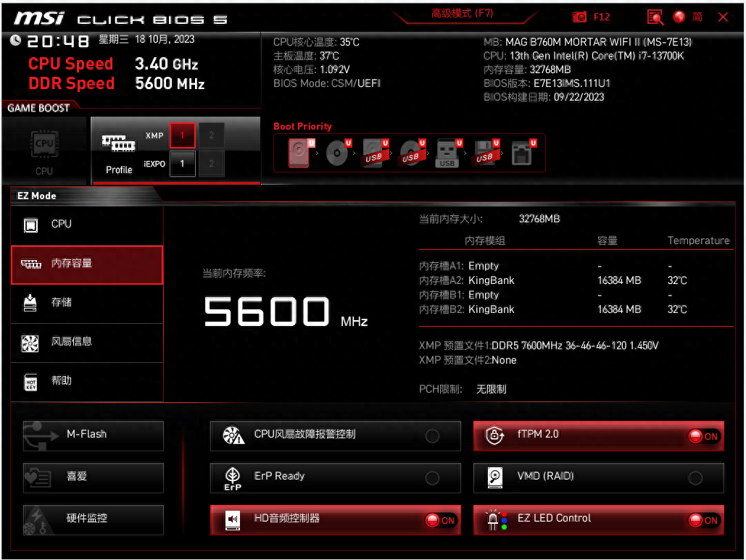Enable XMP profile 1
Image resolution: width=746 pixels, height=560 pixels.
(182, 135)
